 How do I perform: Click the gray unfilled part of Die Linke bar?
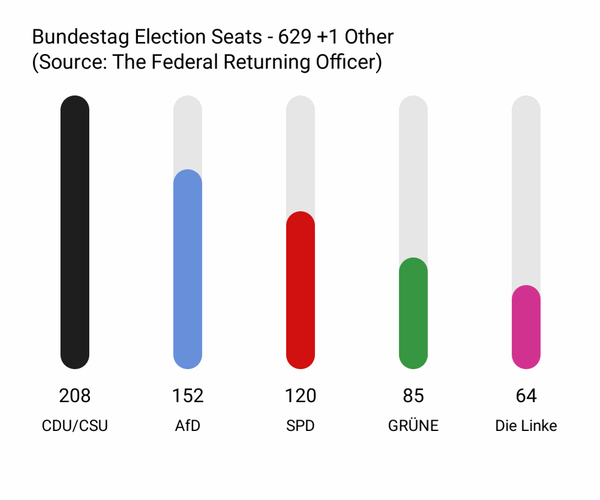click(526, 190)
